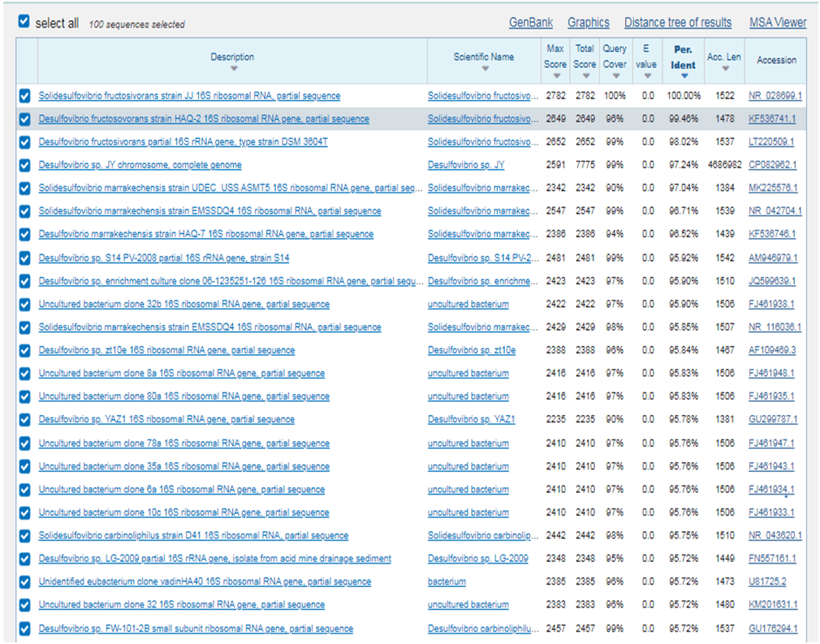Deselect Solidesulfovibrio carbinoliphilus strain D41 row
The width and height of the screenshot is (820, 644).
[24, 535]
